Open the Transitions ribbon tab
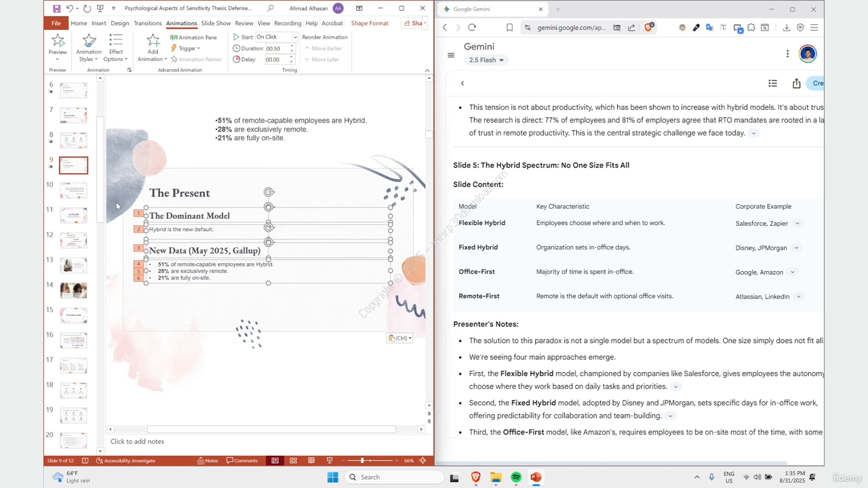The width and height of the screenshot is (868, 488). coord(147,23)
